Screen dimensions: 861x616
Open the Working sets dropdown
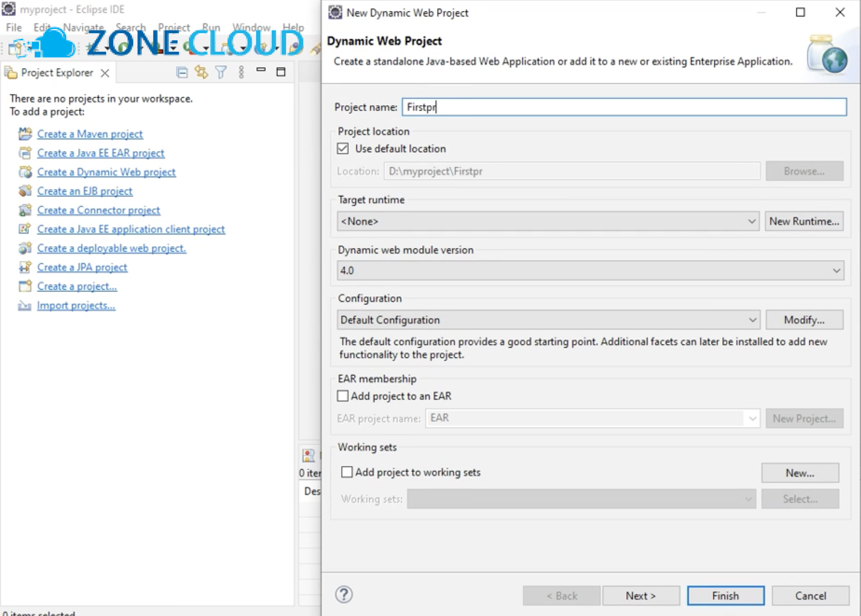tap(581, 499)
